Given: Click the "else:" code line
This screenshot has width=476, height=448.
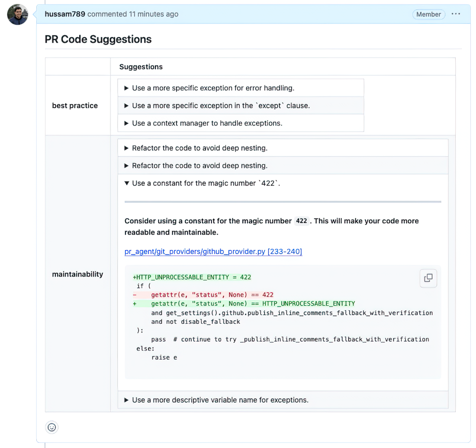Looking at the screenshot, I should coord(145,349).
